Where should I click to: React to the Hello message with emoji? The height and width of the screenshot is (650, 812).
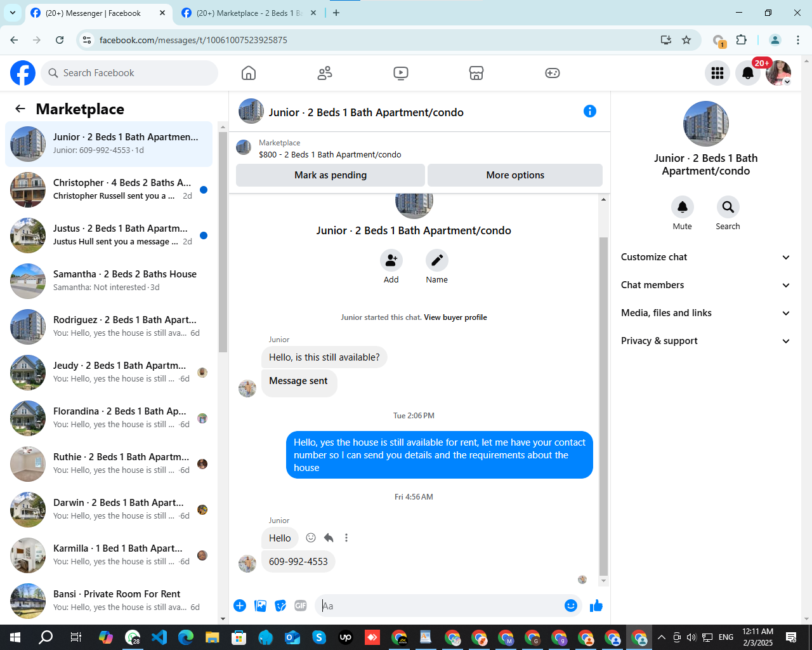tap(311, 538)
